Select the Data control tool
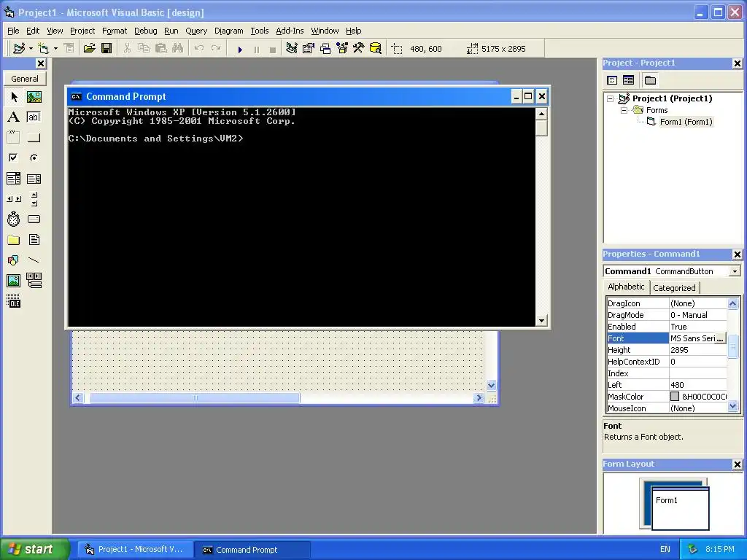This screenshot has width=747, height=560. tap(34, 281)
